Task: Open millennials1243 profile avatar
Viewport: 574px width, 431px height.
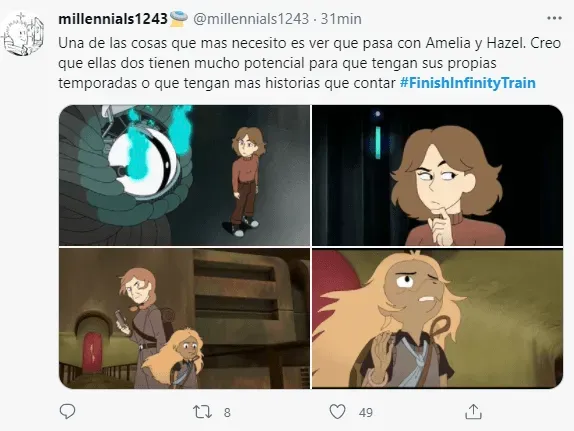Action: point(23,34)
